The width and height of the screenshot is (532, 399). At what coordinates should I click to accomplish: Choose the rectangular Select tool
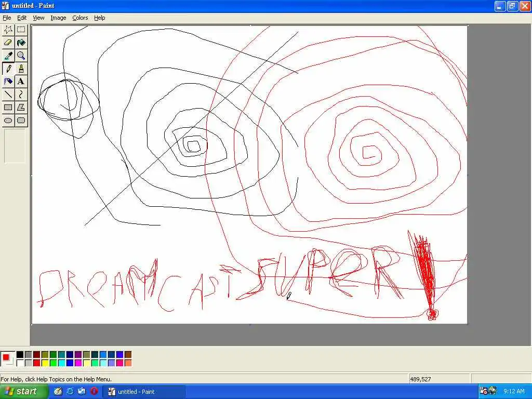[x=21, y=30]
